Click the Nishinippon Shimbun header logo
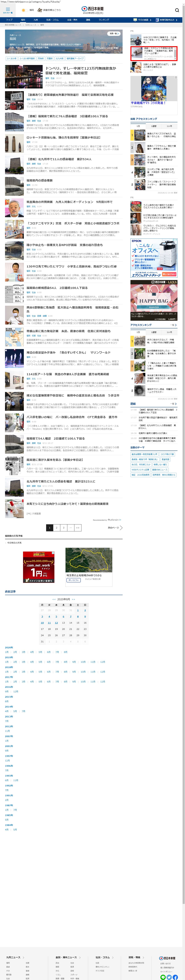 point(92,9)
